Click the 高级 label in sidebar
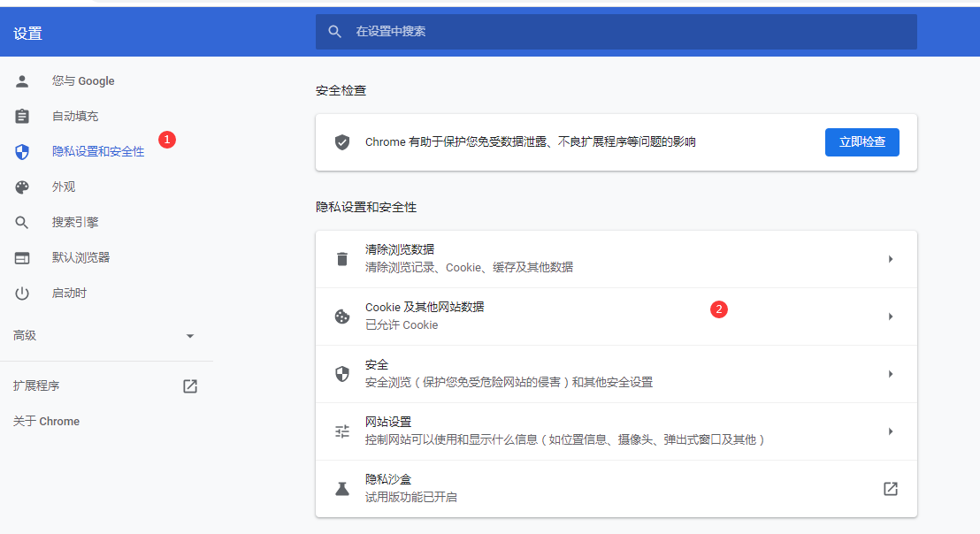Viewport: 980px width, 534px height. click(25, 336)
